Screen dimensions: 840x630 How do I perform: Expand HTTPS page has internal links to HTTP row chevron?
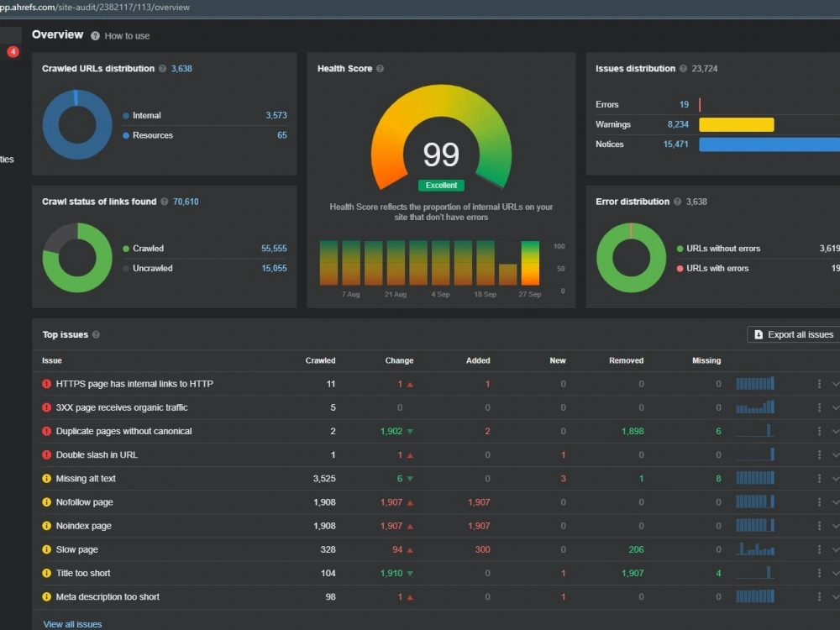(x=836, y=384)
